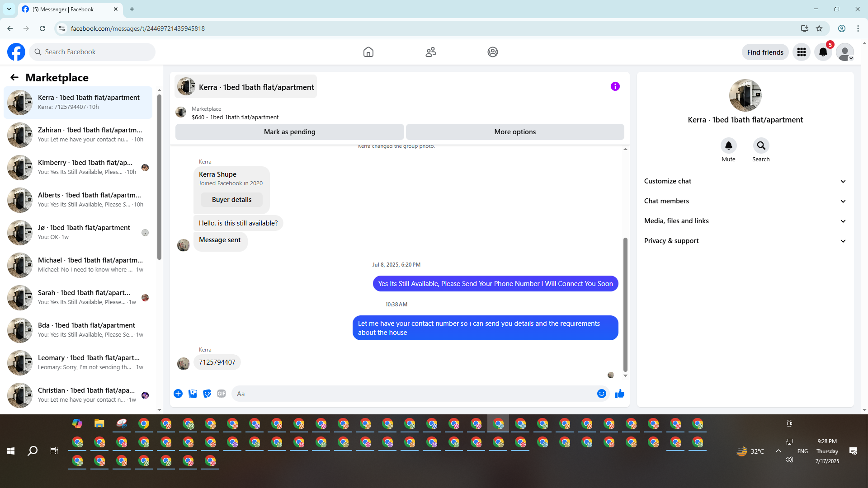Open Windows taskbar search
868x488 pixels.
pyautogui.click(x=33, y=451)
